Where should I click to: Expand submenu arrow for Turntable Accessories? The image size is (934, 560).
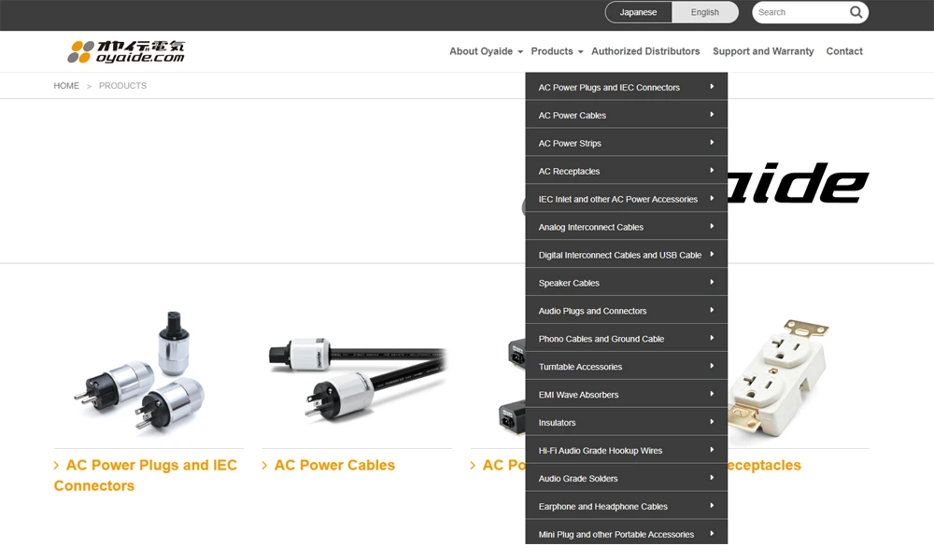[712, 366]
